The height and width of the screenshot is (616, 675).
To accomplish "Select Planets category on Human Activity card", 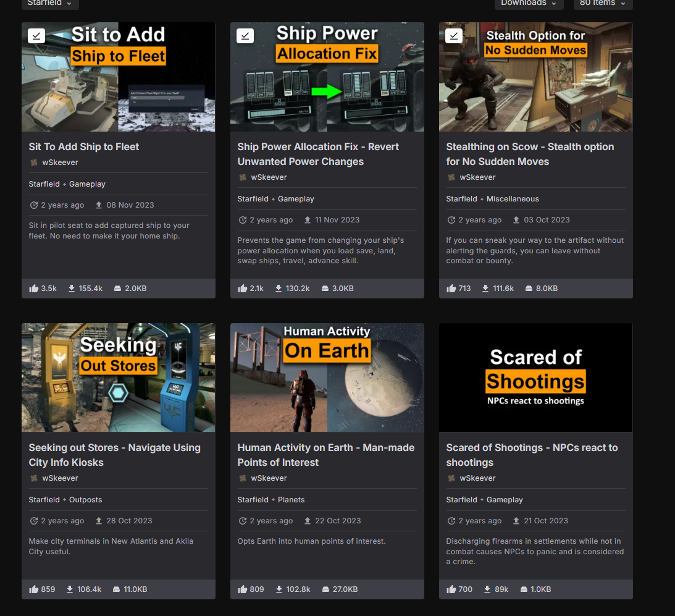I will tap(291, 500).
